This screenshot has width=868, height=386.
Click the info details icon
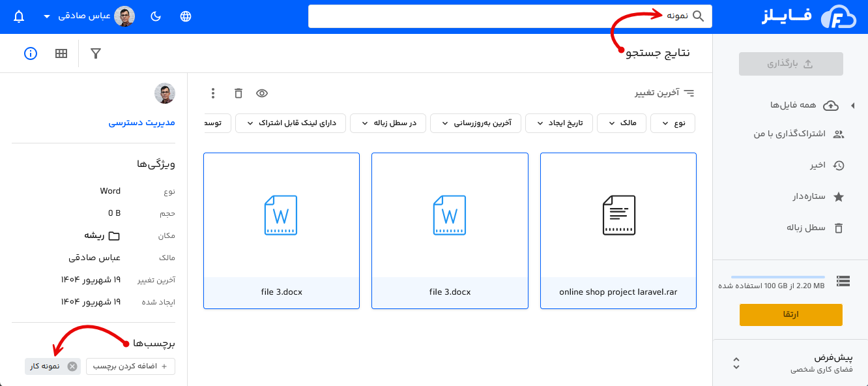click(x=30, y=53)
